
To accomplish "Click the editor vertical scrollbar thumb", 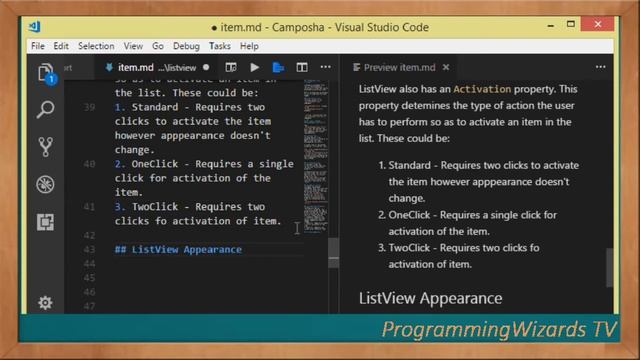I will (x=333, y=253).
